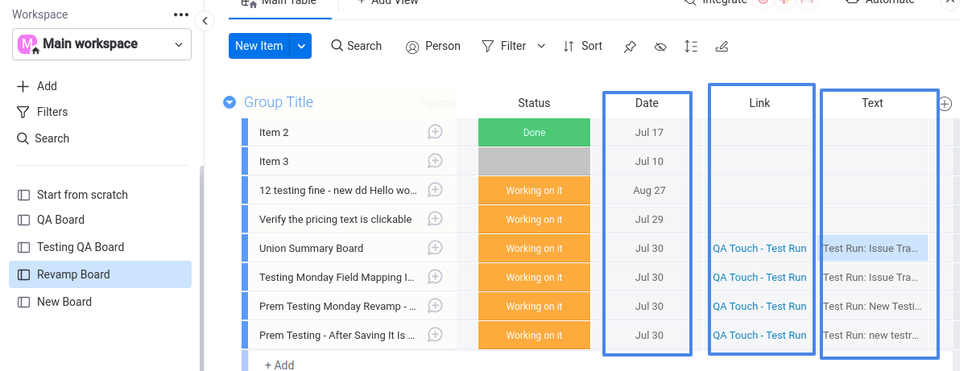The width and height of the screenshot is (980, 371).
Task: Click the Text column header
Action: pos(872,103)
